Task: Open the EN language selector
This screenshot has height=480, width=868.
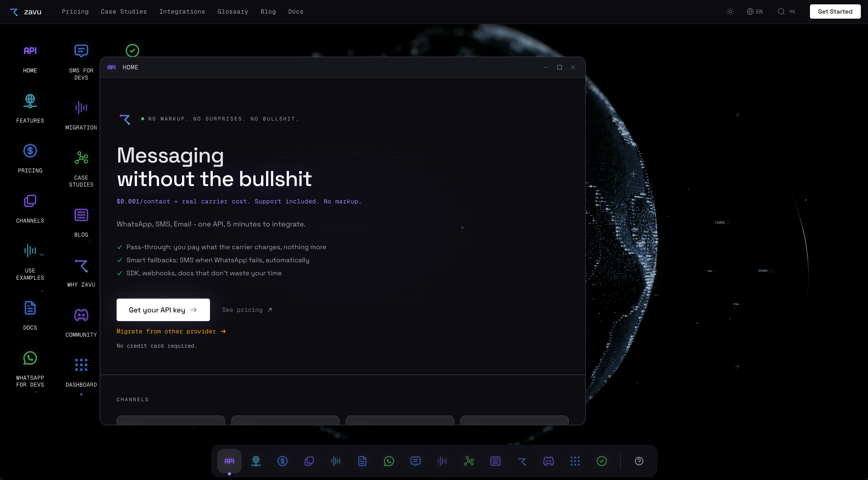Action: (x=754, y=12)
